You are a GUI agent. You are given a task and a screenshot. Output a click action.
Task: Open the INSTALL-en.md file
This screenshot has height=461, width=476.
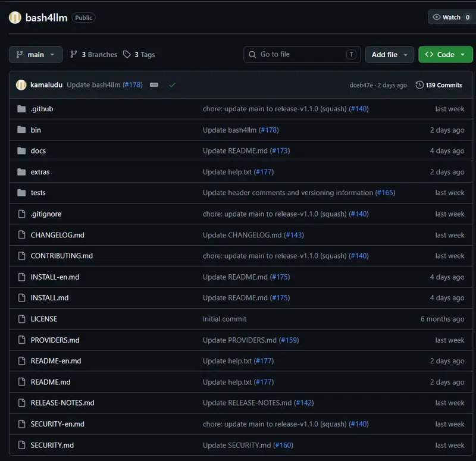pyautogui.click(x=55, y=277)
